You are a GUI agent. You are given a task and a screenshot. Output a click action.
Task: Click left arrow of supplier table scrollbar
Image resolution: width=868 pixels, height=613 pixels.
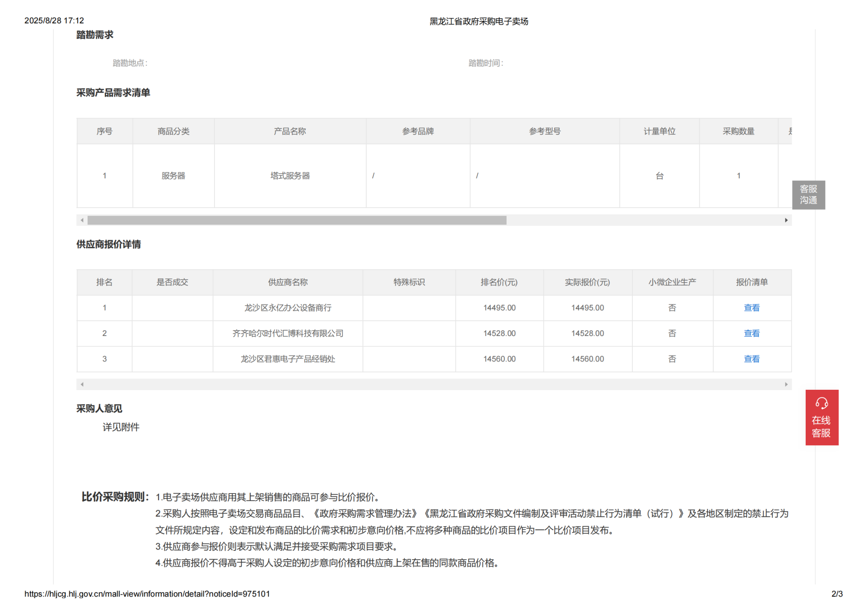pyautogui.click(x=82, y=384)
